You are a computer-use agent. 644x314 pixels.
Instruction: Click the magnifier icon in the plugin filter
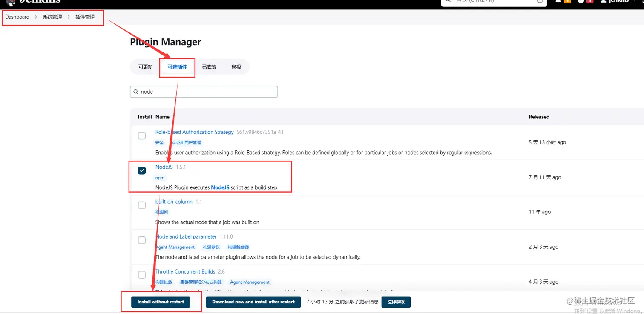coord(136,92)
